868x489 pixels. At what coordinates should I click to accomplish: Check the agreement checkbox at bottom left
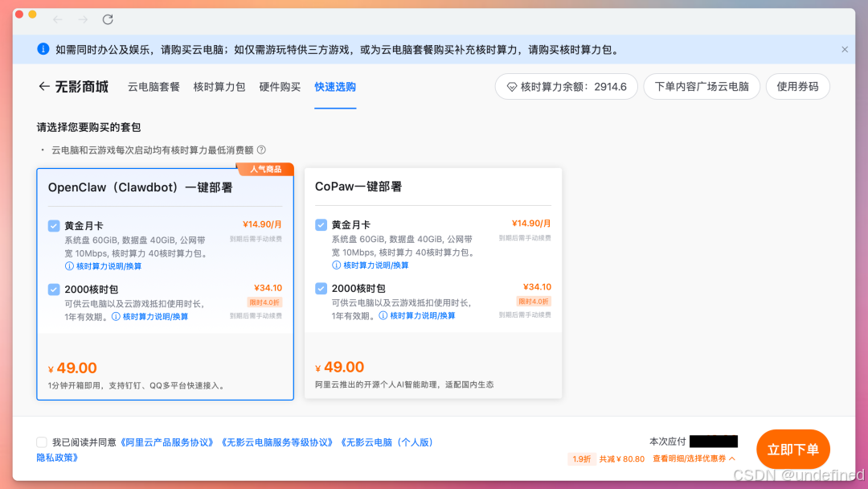[x=41, y=442]
